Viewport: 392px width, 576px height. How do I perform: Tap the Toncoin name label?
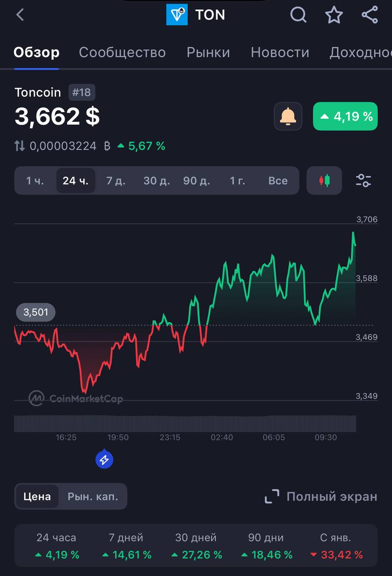38,92
